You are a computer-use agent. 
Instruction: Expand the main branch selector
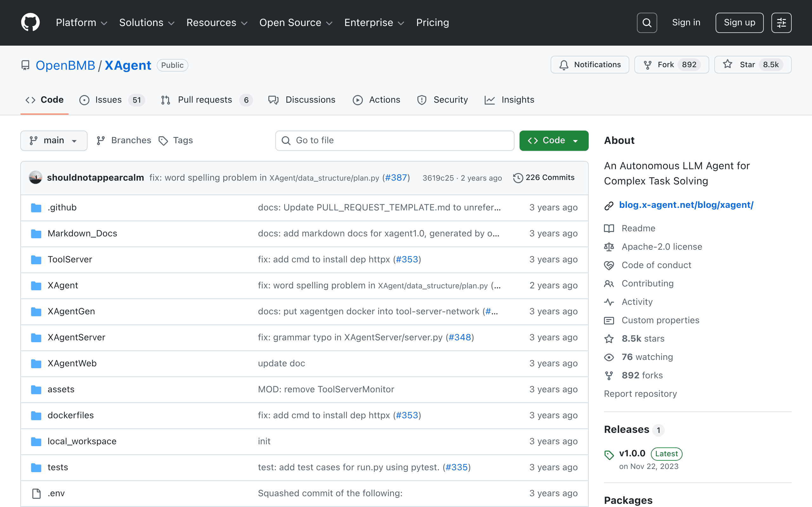tap(54, 140)
